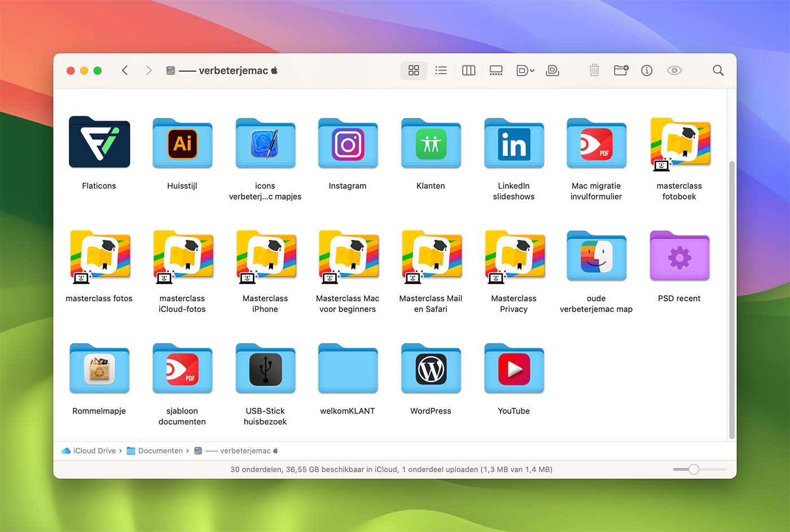This screenshot has height=532, width=790.
Task: Click the Share action icon
Action: pos(552,70)
